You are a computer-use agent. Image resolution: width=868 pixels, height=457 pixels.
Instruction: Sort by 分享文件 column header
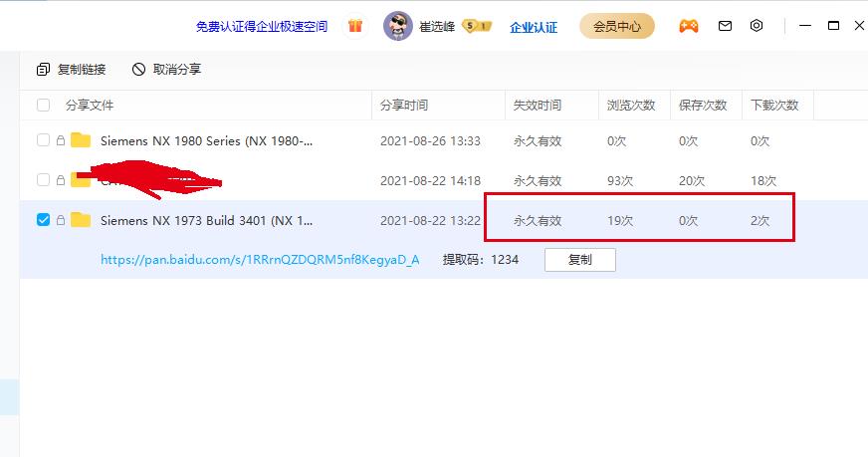[90, 106]
